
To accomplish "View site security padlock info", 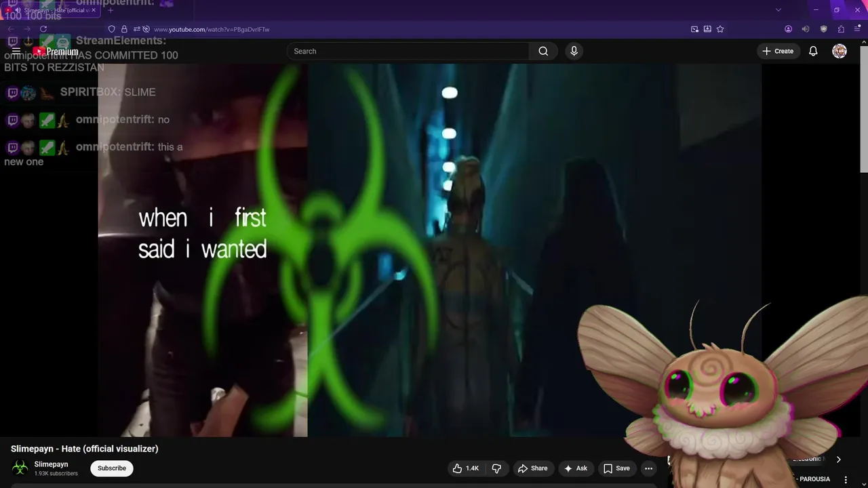I will click(124, 29).
